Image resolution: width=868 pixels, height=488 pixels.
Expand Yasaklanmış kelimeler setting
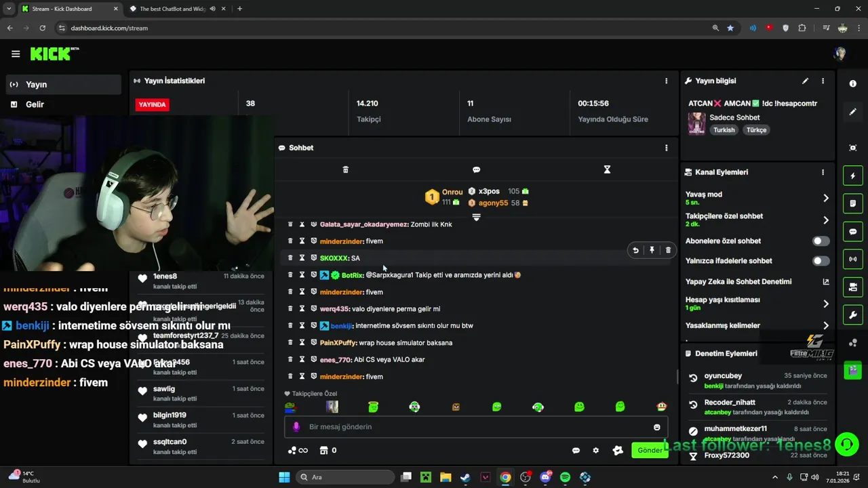pyautogui.click(x=826, y=326)
